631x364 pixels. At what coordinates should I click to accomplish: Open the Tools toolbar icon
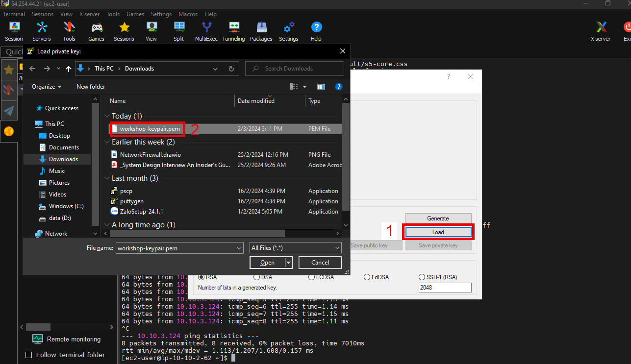(x=69, y=31)
